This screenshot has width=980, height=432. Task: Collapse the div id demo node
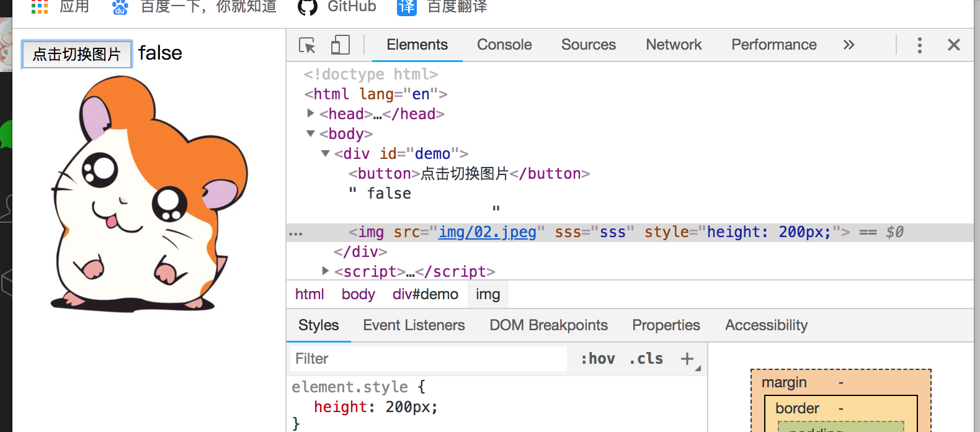[325, 153]
